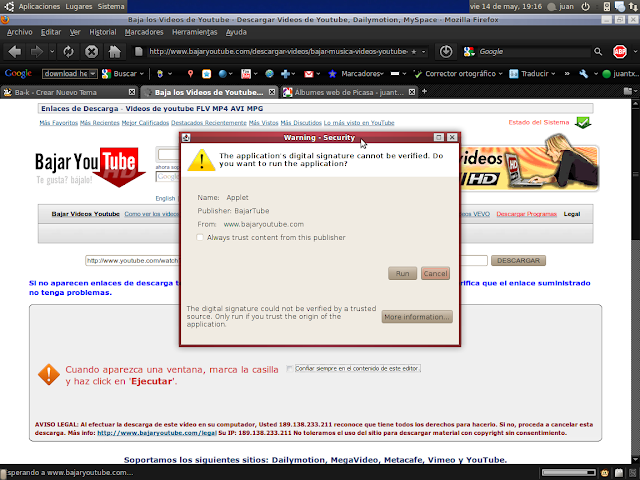
Task: Click the globe icon in Google toolbar
Action: pyautogui.click(x=269, y=74)
